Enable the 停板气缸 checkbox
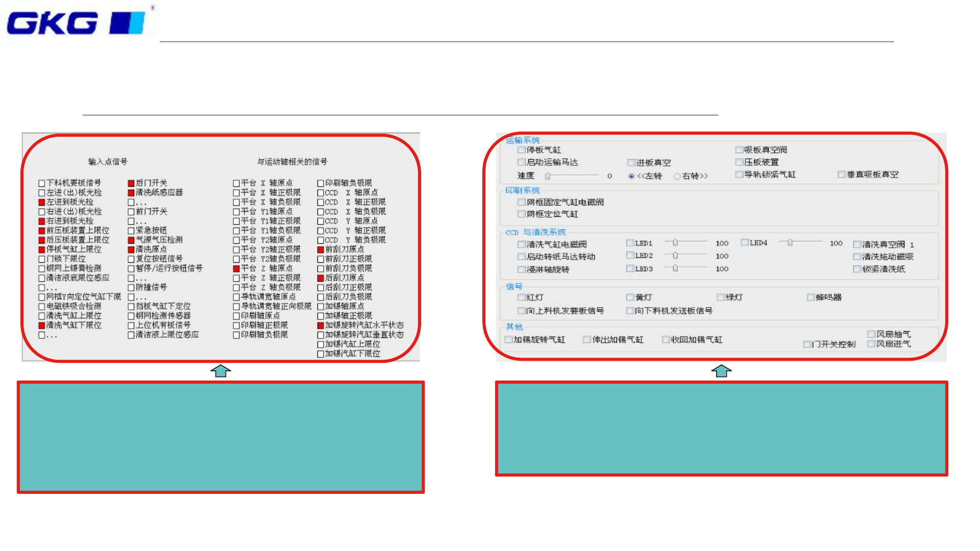The width and height of the screenshot is (980, 551). [521, 150]
